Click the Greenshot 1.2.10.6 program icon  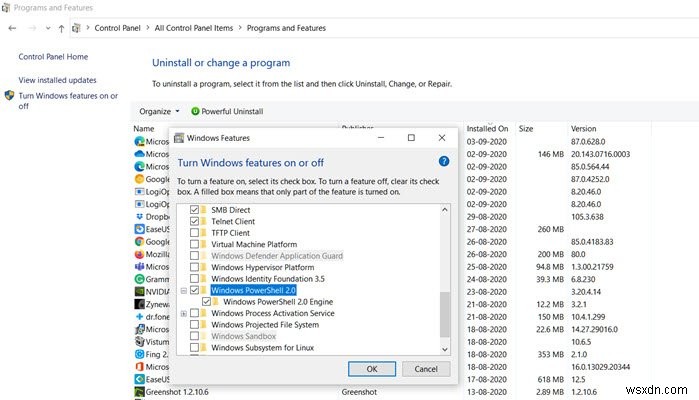point(139,392)
